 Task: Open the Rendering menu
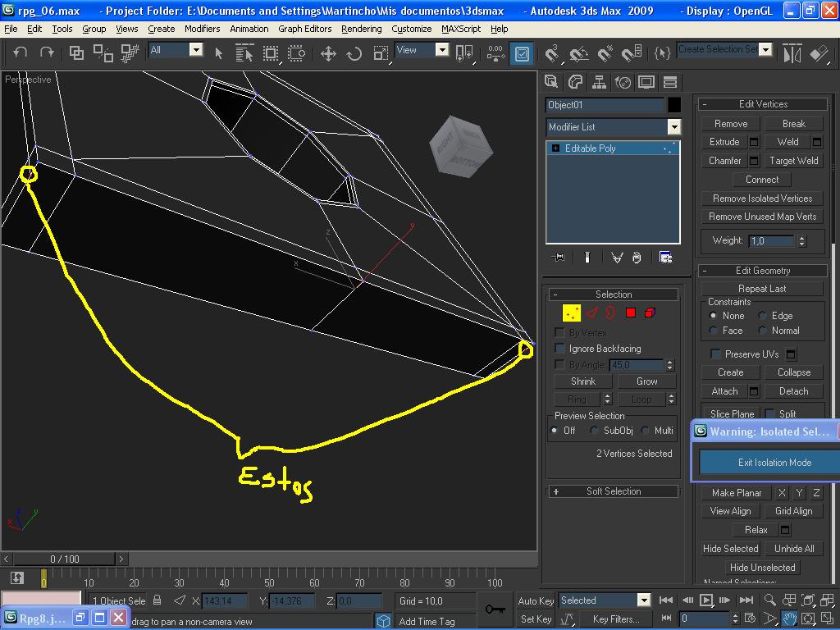[362, 29]
